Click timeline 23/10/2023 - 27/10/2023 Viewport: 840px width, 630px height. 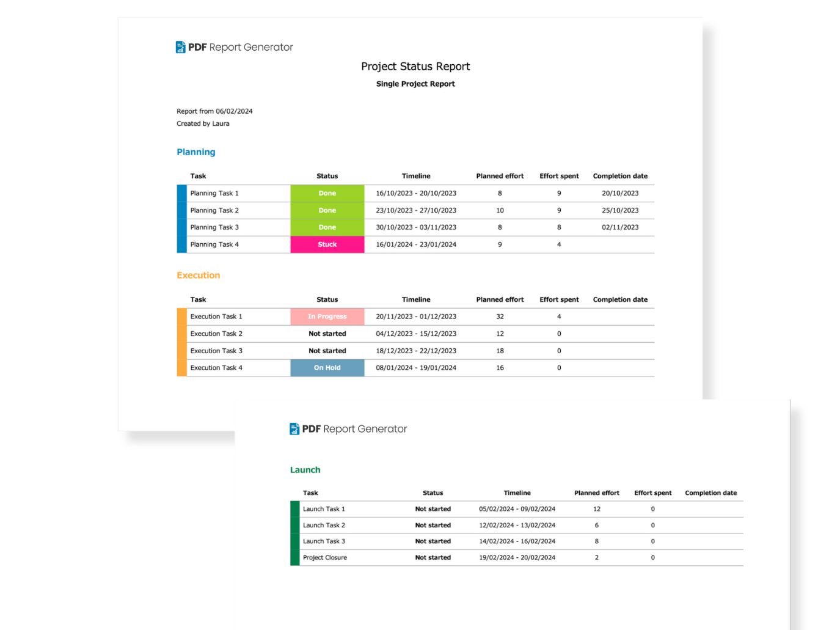(x=416, y=210)
